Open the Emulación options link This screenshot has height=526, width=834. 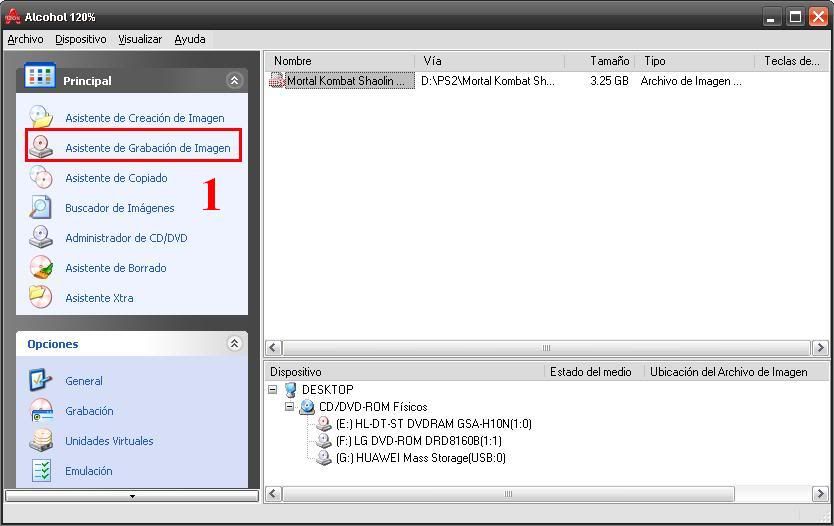pyautogui.click(x=89, y=471)
